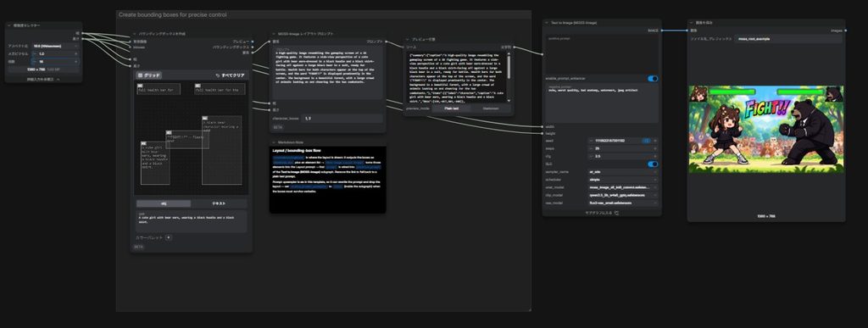The width and height of the screenshot is (868, 328).
Task: Open the clip_model dropdown
Action: (623, 195)
